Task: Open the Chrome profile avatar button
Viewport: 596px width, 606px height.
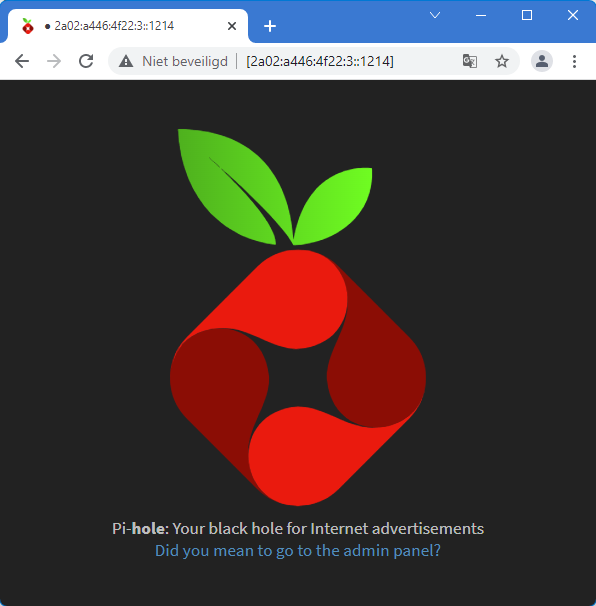Action: click(542, 61)
